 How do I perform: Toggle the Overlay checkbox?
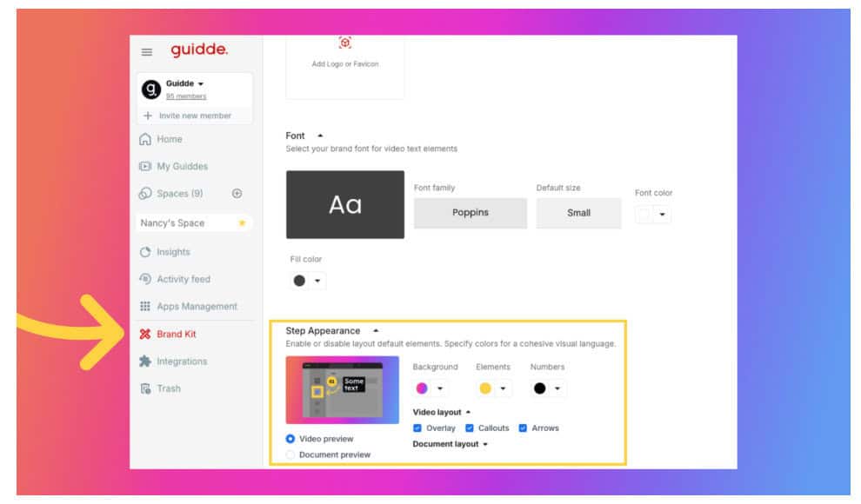[x=417, y=428]
